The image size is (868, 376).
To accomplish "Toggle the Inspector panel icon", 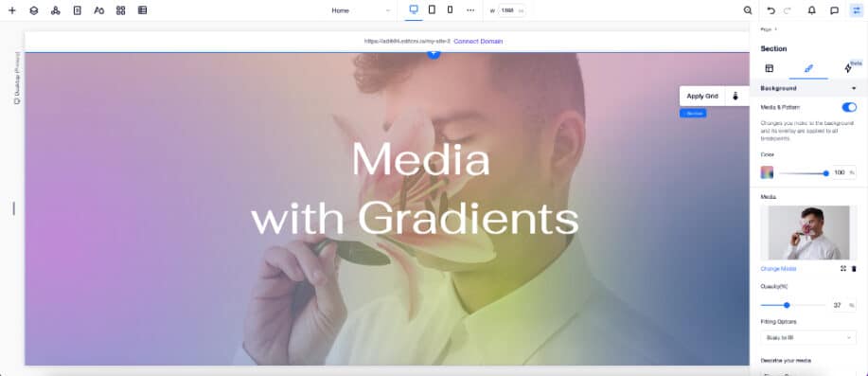I will tap(857, 10).
